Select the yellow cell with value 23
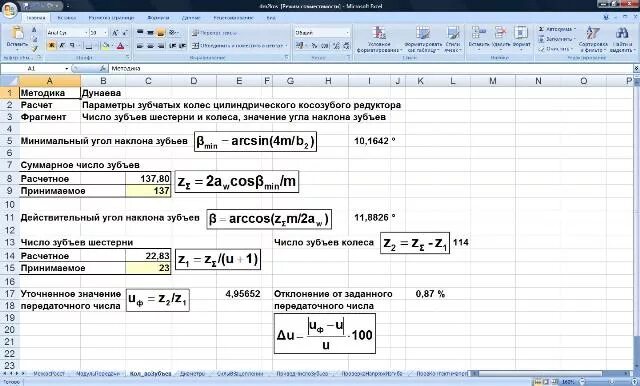Screen dimensions: 640x386 click(148, 268)
